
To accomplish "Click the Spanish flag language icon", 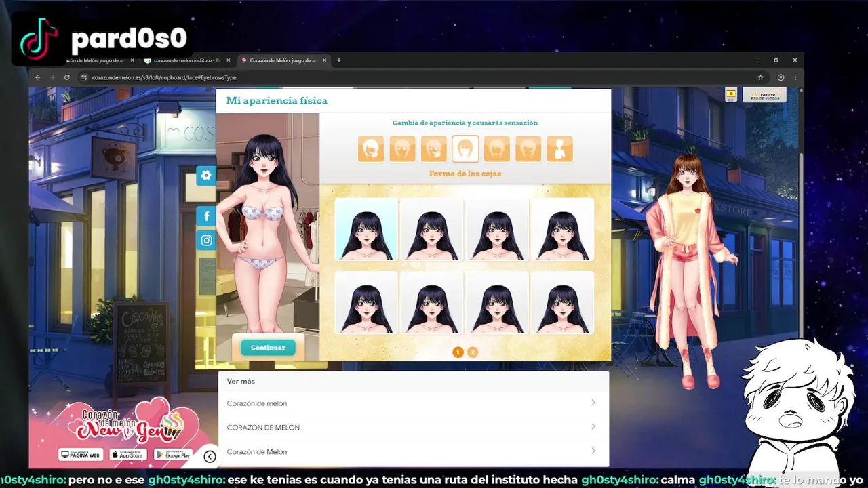I will pyautogui.click(x=731, y=94).
